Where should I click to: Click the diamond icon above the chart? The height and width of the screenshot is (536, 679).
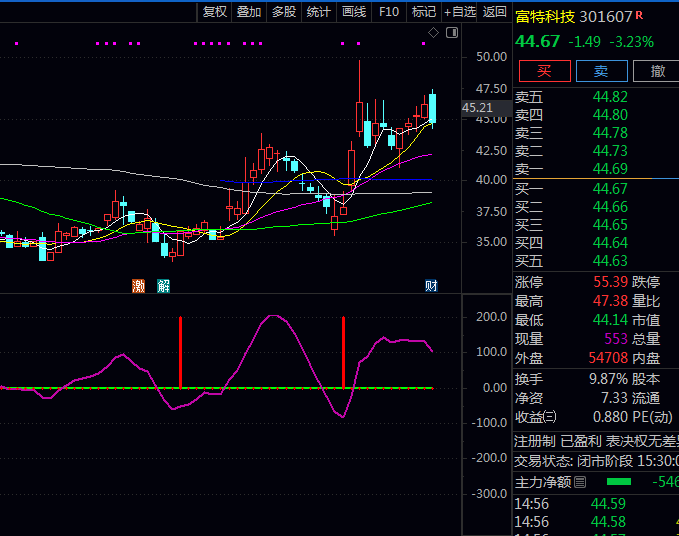coord(433,33)
